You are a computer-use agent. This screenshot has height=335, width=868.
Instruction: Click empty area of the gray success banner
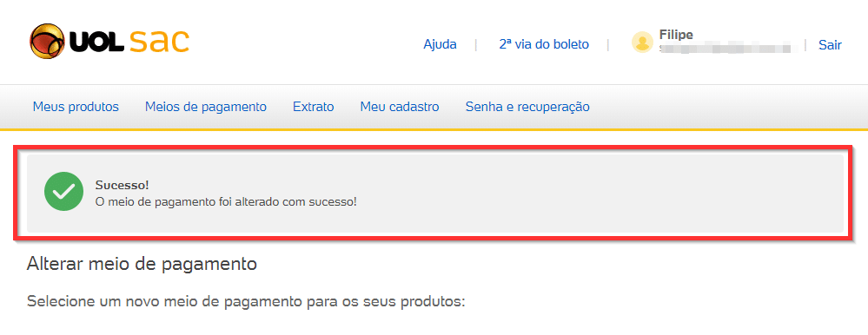(x=598, y=194)
